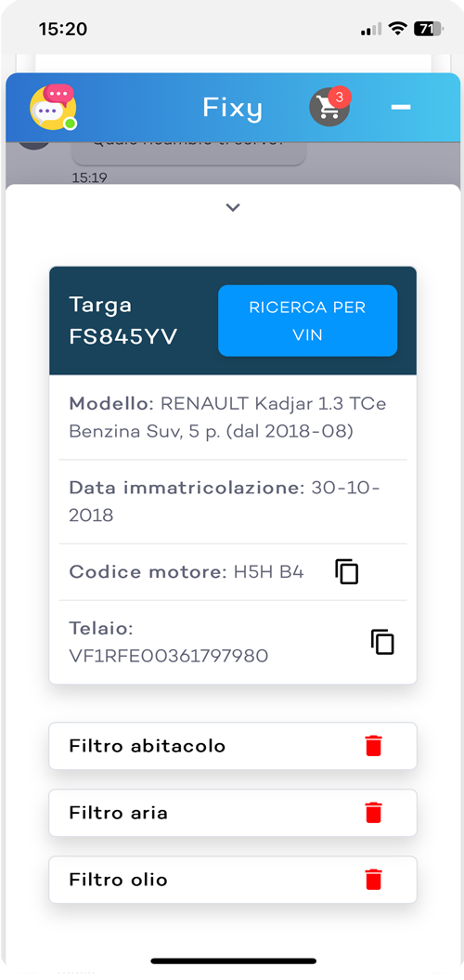This screenshot has width=464, height=980.
Task: Minimize the Fixy chat widget
Action: click(400, 108)
